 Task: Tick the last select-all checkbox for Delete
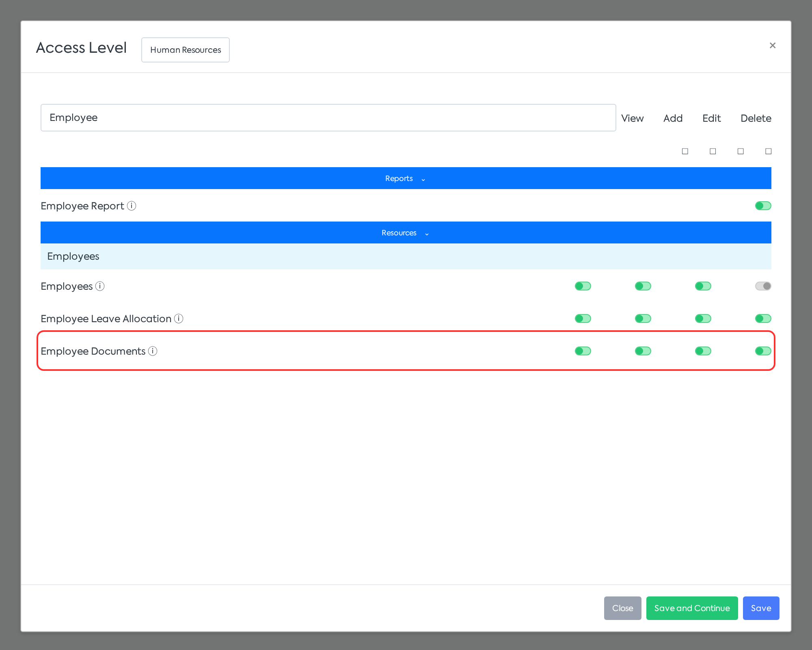768,151
